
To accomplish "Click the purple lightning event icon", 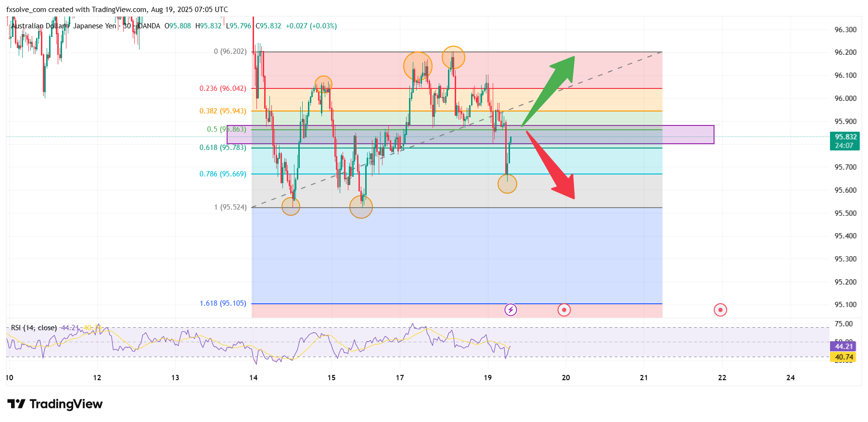I will (511, 310).
